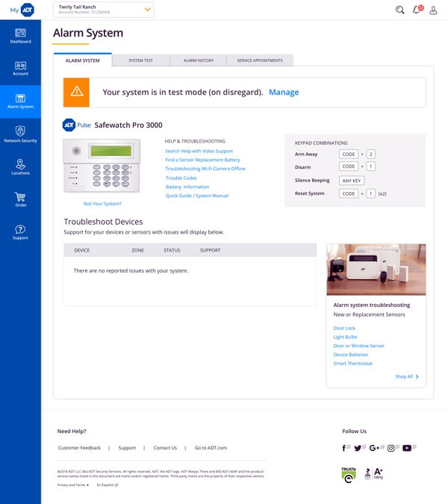The image size is (448, 504).
Task: Click the ADT Pulse logo
Action: (77, 125)
